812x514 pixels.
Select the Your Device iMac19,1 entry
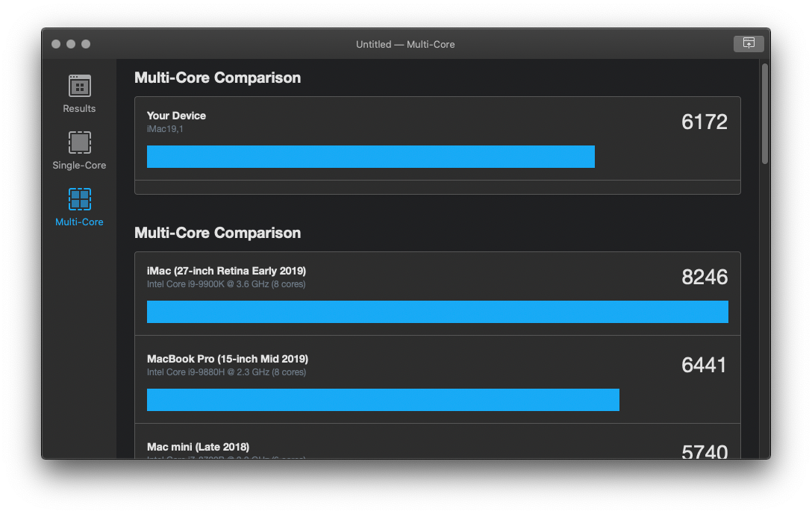tap(176, 122)
